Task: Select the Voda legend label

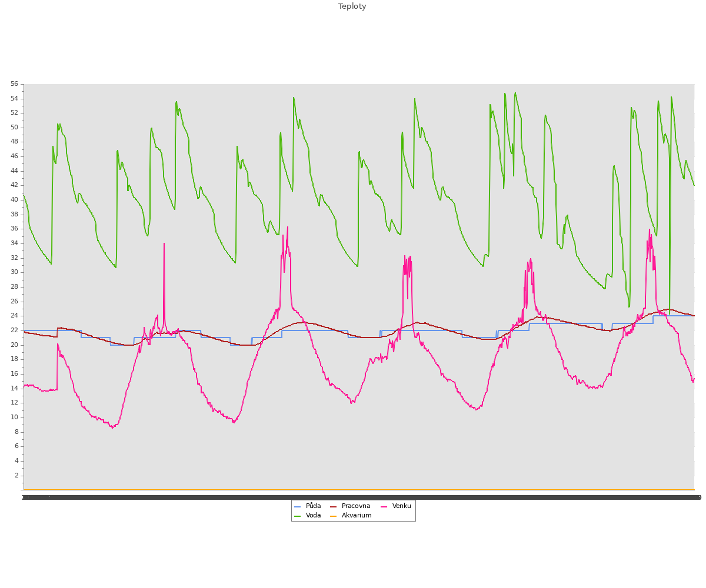Action: (x=313, y=516)
